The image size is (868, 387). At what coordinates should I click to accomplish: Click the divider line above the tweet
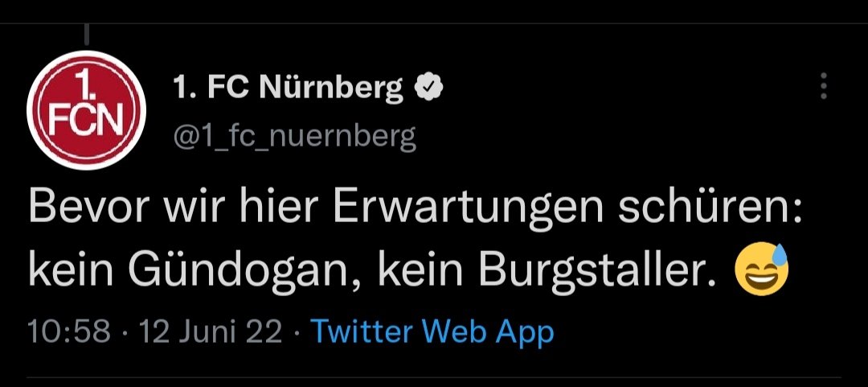[x=434, y=23]
